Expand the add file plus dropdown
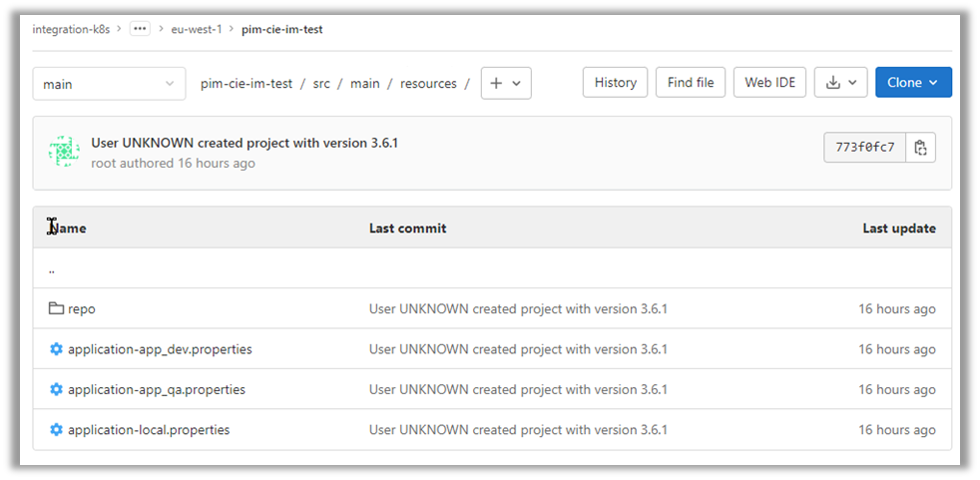 (x=506, y=84)
